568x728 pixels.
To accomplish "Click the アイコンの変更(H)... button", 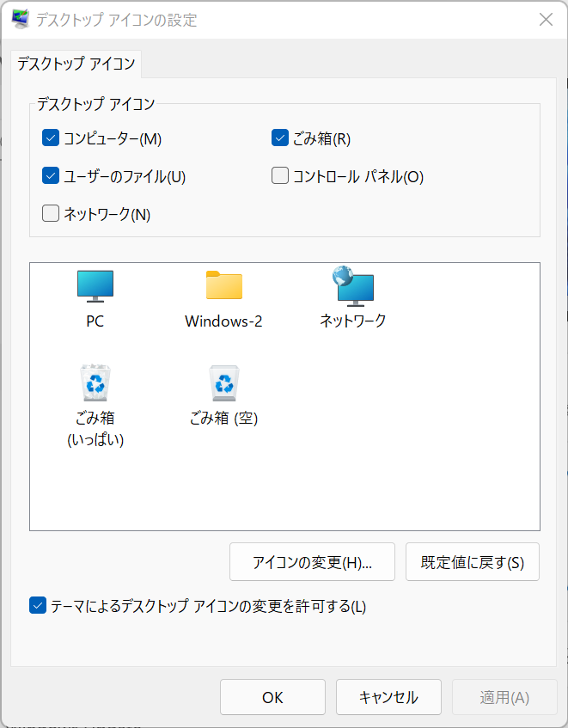I will pyautogui.click(x=312, y=562).
